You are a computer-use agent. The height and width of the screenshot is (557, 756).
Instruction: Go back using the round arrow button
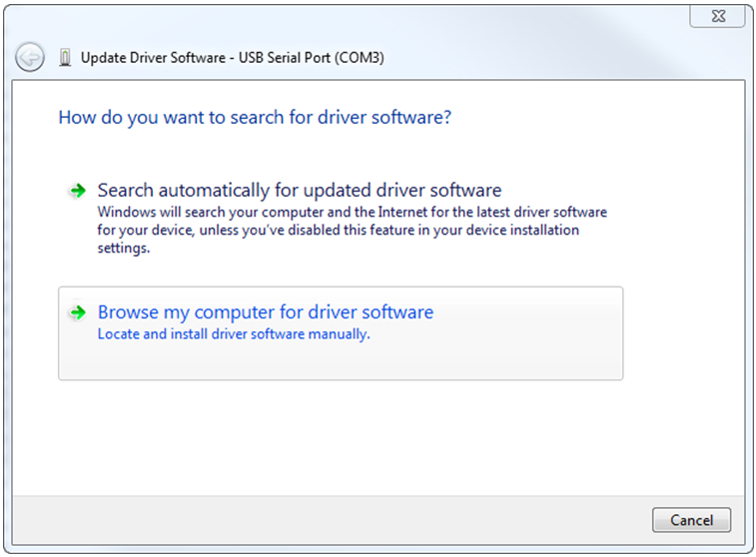click(29, 58)
